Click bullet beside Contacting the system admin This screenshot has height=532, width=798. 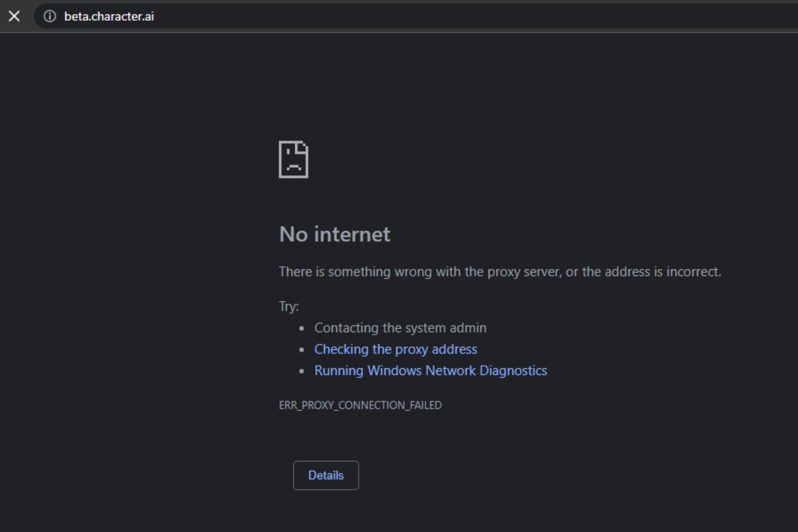(x=302, y=328)
